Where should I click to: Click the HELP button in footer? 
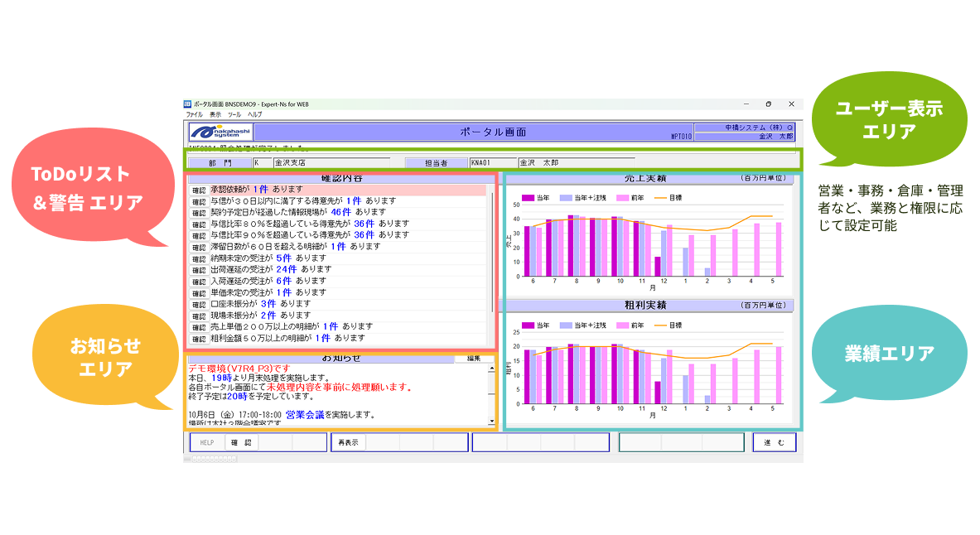[x=207, y=442]
